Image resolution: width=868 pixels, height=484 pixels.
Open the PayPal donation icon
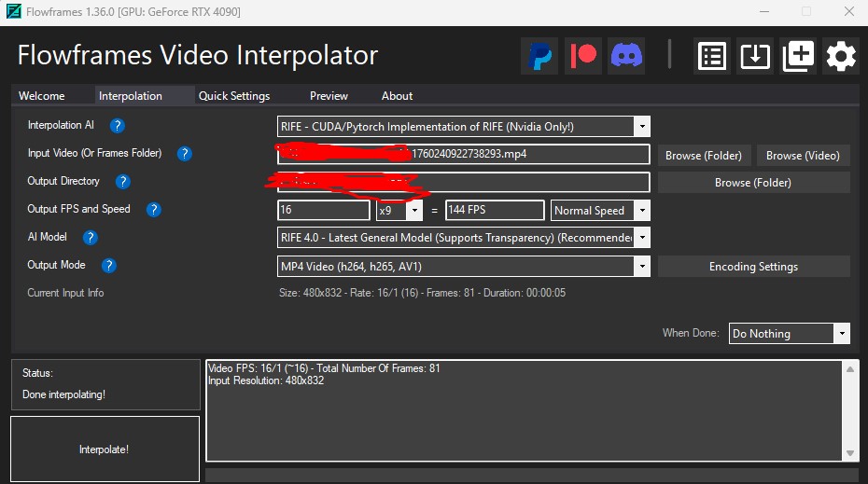point(539,56)
